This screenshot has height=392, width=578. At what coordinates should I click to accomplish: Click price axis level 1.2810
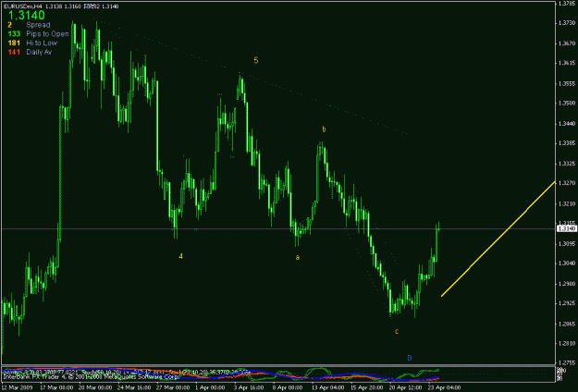click(x=566, y=343)
